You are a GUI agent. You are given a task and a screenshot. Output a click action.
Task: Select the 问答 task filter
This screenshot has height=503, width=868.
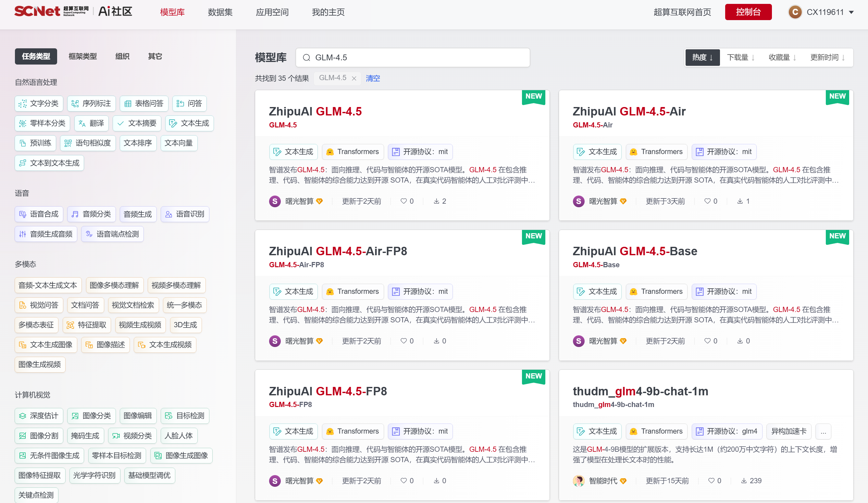pos(190,103)
